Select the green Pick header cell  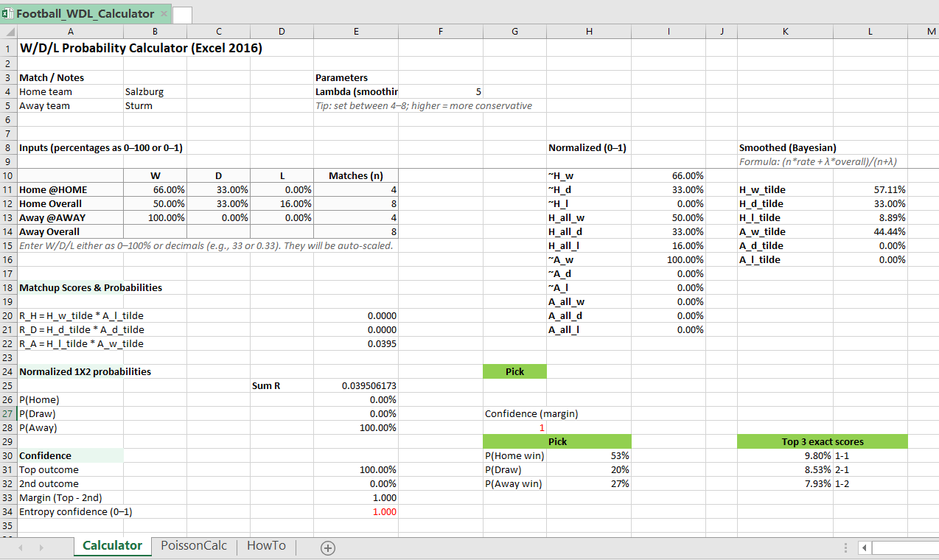[514, 371]
